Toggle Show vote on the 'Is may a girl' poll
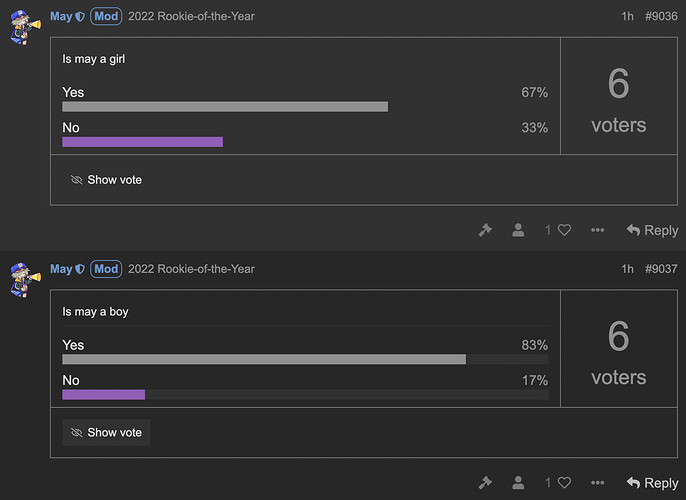686x500 pixels. coord(106,180)
